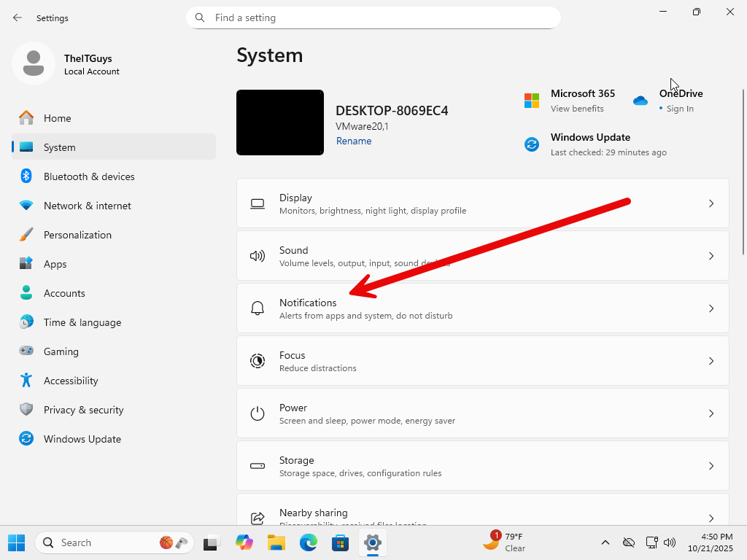This screenshot has height=560, width=747.
Task: Select the Personalization paintbrush icon
Action: (26, 235)
